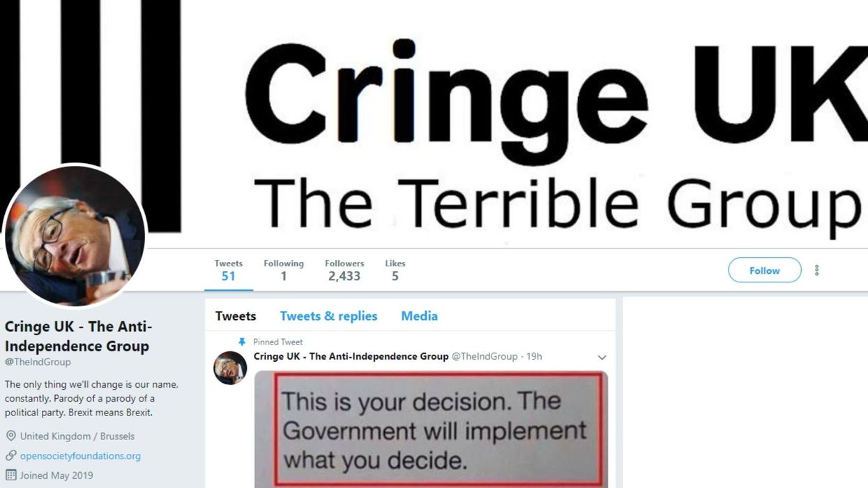This screenshot has height=488, width=868.
Task: Switch to Tweets & replies tab
Action: point(328,316)
